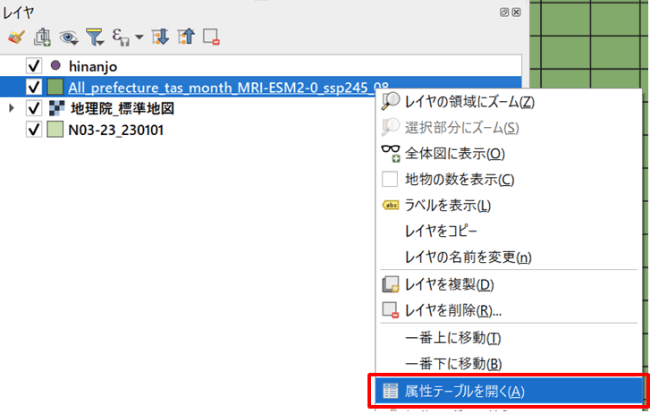
Task: Click the remove layer toolbar icon
Action: (x=211, y=37)
